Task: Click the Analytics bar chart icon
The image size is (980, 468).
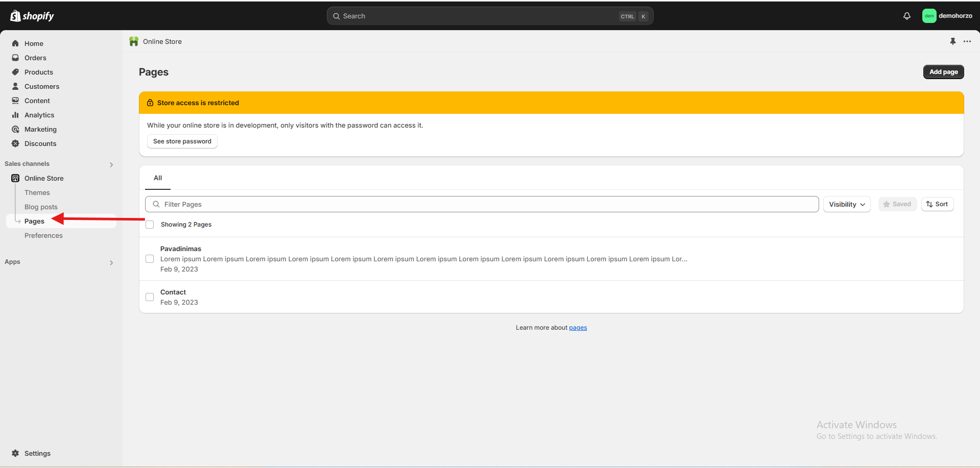Action: (x=15, y=115)
